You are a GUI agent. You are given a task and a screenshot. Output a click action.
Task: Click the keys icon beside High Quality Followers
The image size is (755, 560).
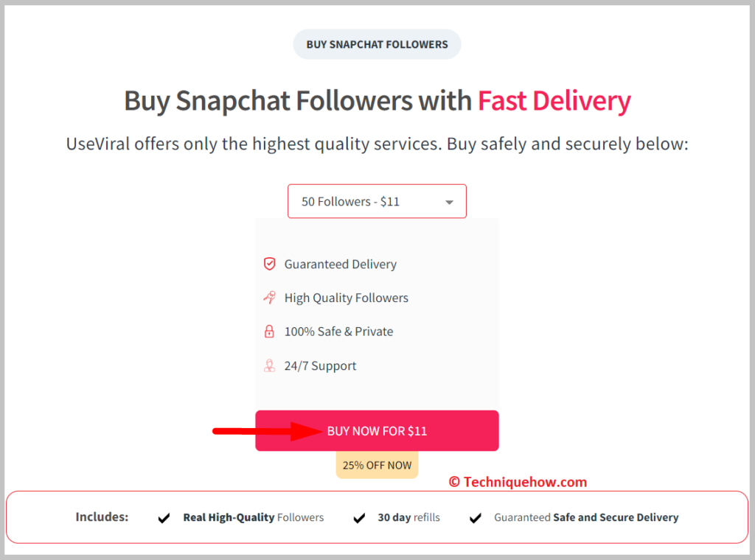pos(270,298)
